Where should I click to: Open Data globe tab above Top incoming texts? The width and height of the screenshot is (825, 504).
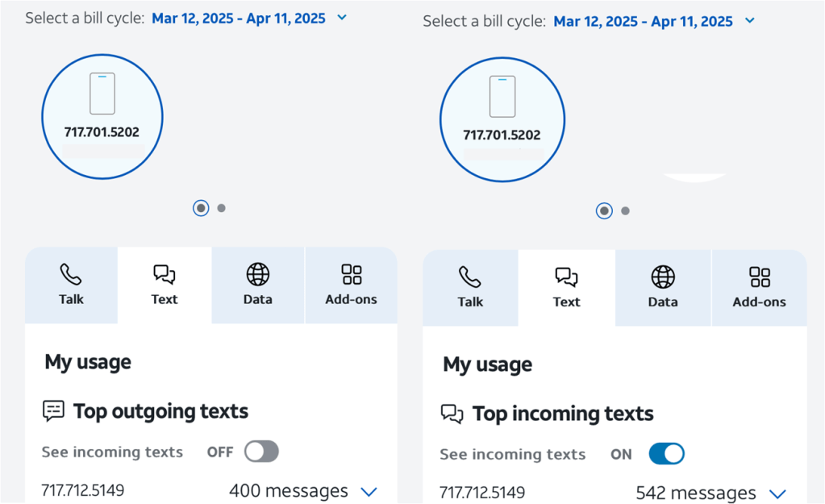click(x=662, y=287)
